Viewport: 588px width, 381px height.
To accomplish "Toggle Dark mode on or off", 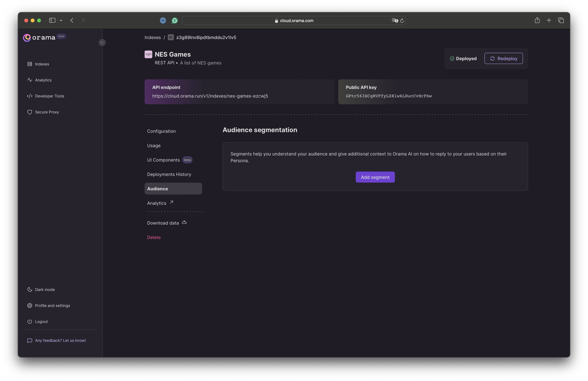I will pyautogui.click(x=45, y=289).
